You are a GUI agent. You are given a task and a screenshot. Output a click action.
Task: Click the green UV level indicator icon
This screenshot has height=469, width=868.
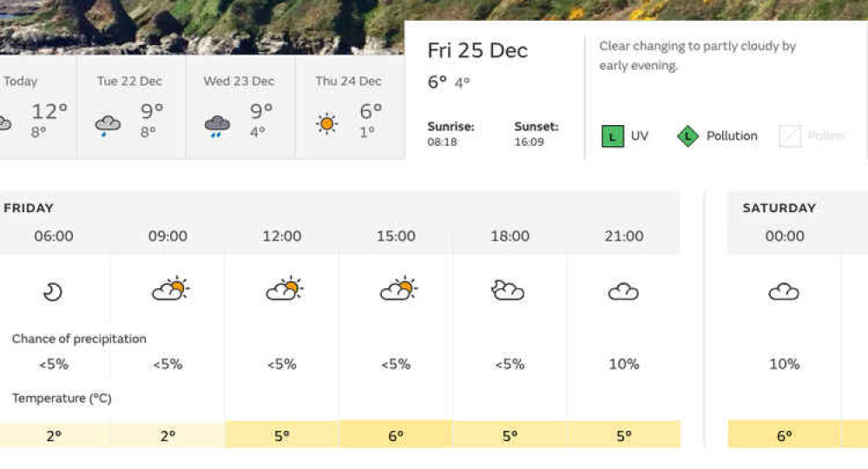pyautogui.click(x=612, y=136)
